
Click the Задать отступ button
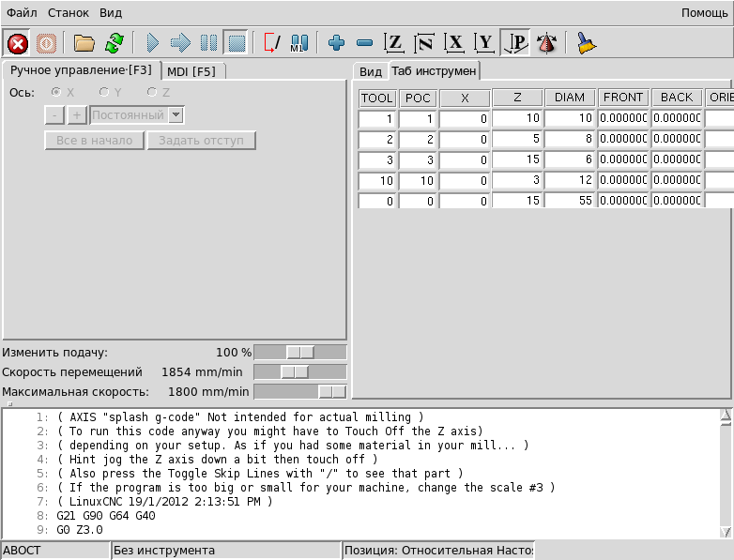point(201,141)
